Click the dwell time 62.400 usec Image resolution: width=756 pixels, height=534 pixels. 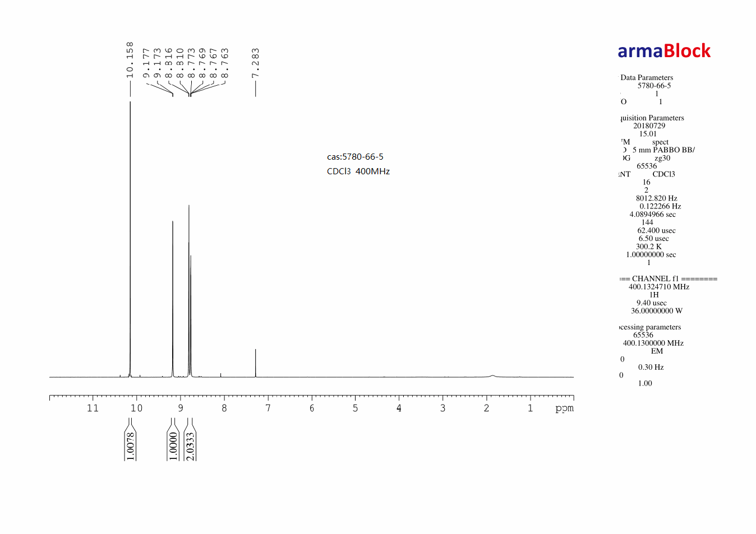pyautogui.click(x=656, y=230)
